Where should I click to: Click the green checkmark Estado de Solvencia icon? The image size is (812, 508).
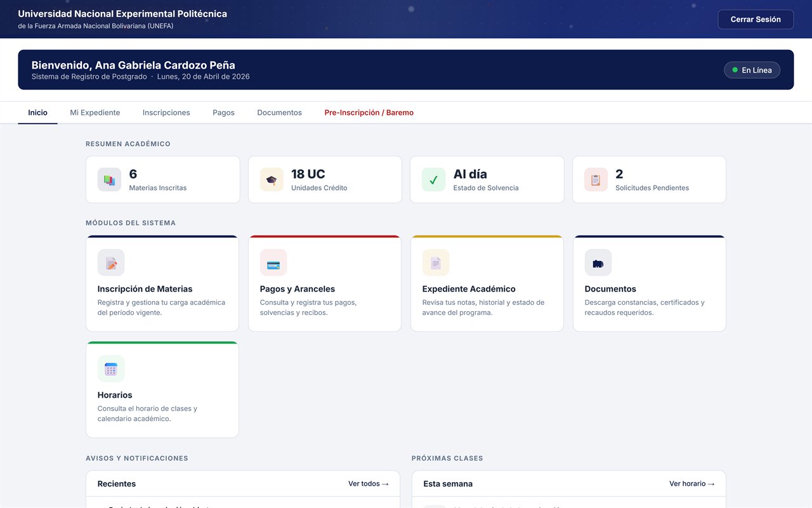[x=434, y=180]
